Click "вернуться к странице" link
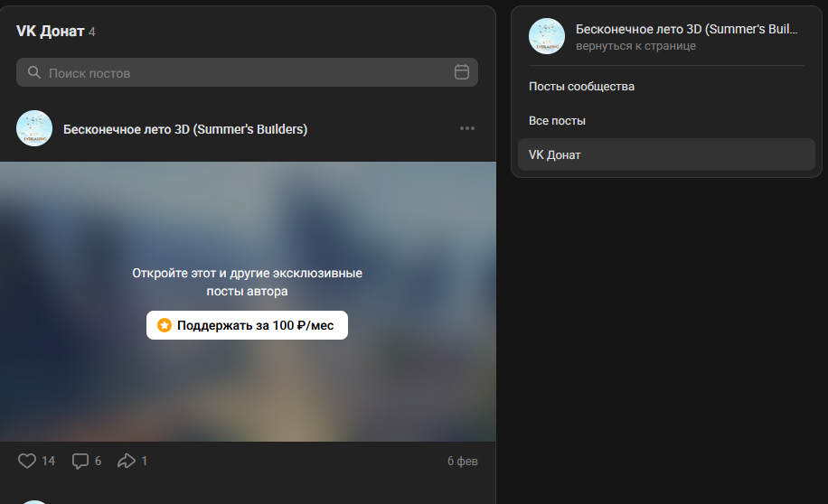Viewport: 828px width, 504px height. coord(635,46)
